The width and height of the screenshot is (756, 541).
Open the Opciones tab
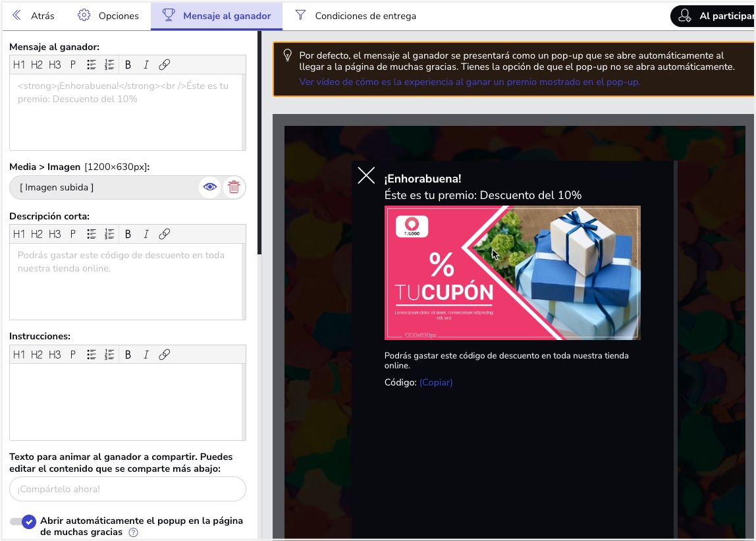point(109,16)
